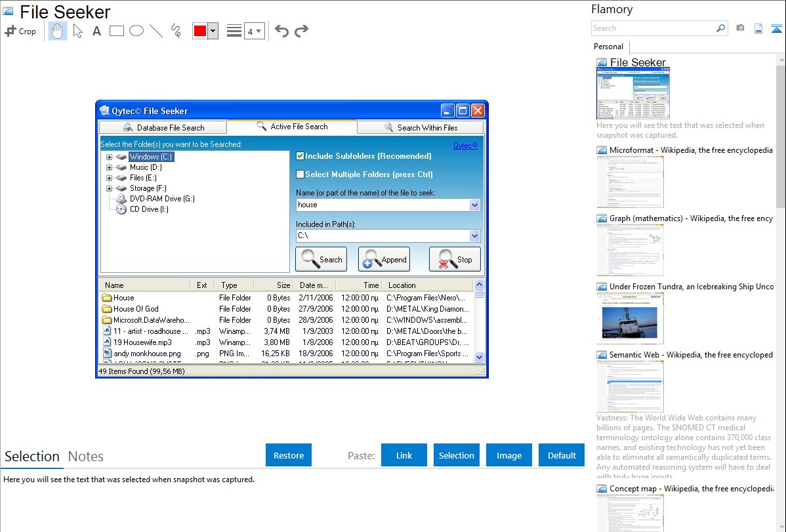Viewport: 786px width, 532px height.
Task: Open the color picker dropdown arrow
Action: [x=213, y=31]
